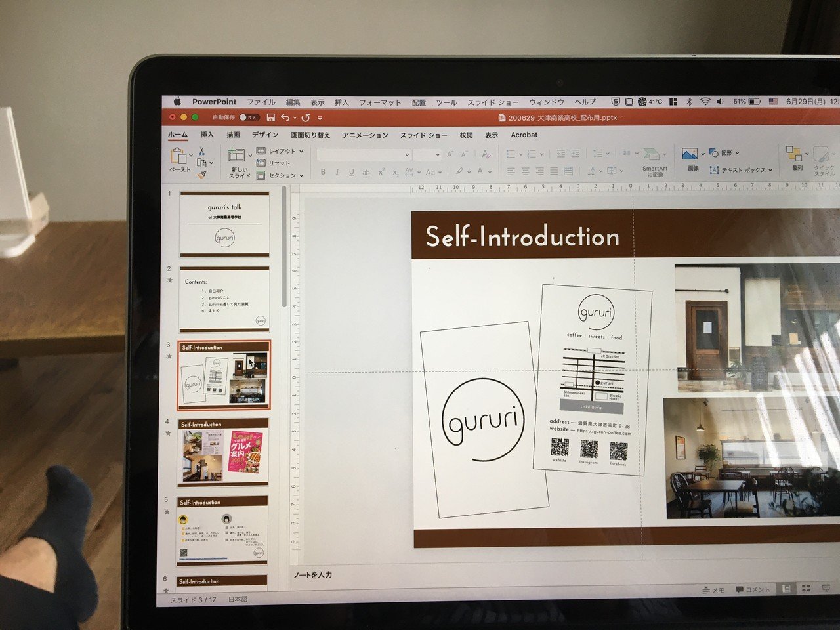The width and height of the screenshot is (840, 630).
Task: Open the コメント comments pane
Action: 753,590
